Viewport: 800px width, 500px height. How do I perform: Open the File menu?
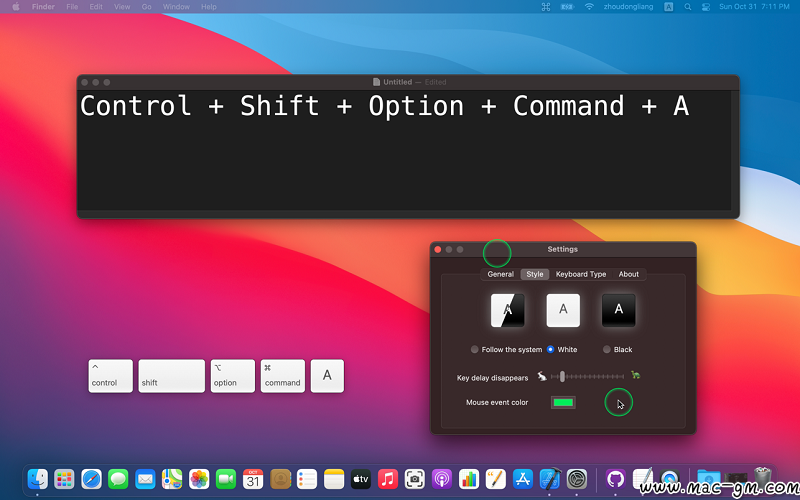tap(72, 7)
